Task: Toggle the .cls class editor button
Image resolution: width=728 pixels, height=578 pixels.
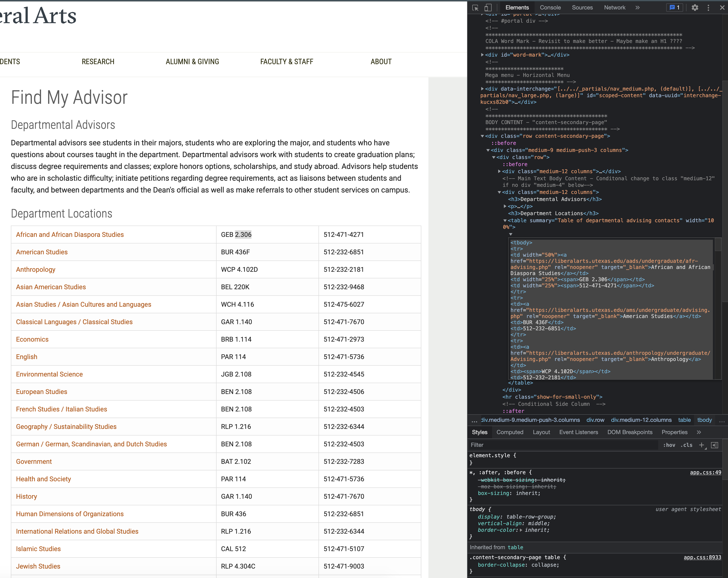Action: (x=686, y=445)
